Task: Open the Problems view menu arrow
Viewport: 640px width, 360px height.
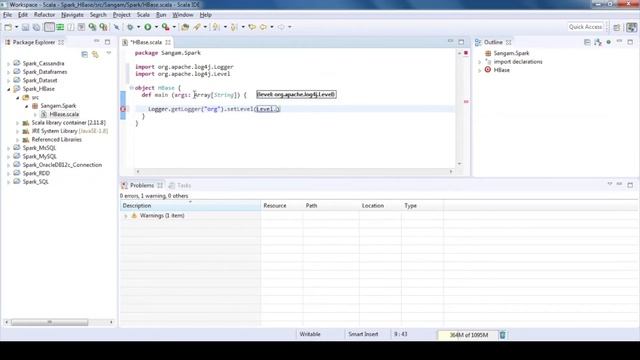Action: click(x=610, y=184)
